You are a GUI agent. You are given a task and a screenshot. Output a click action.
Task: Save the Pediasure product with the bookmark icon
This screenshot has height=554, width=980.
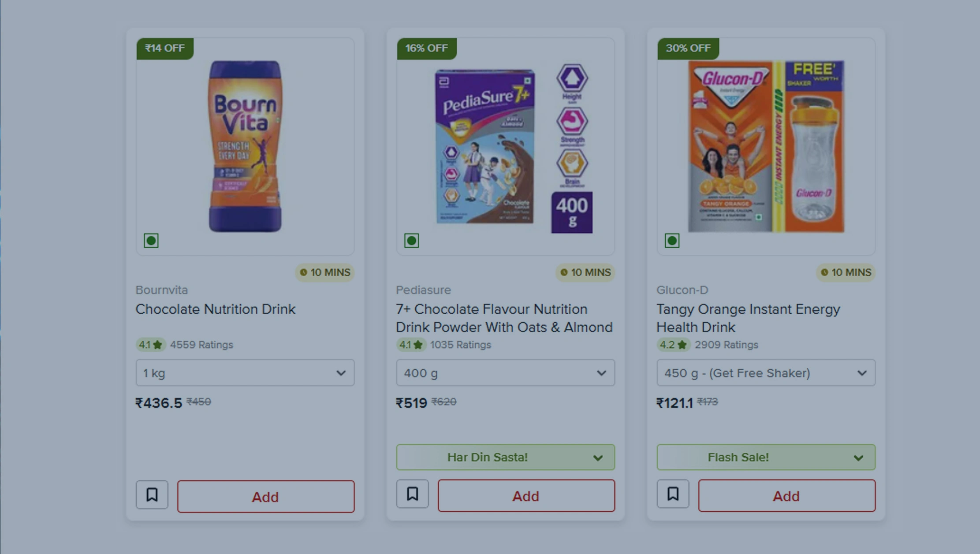tap(412, 494)
